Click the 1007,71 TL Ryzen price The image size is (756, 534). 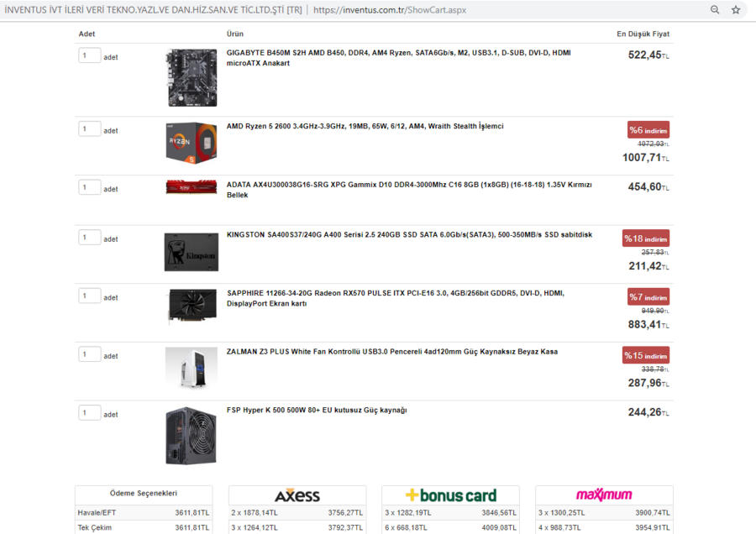(x=646, y=158)
